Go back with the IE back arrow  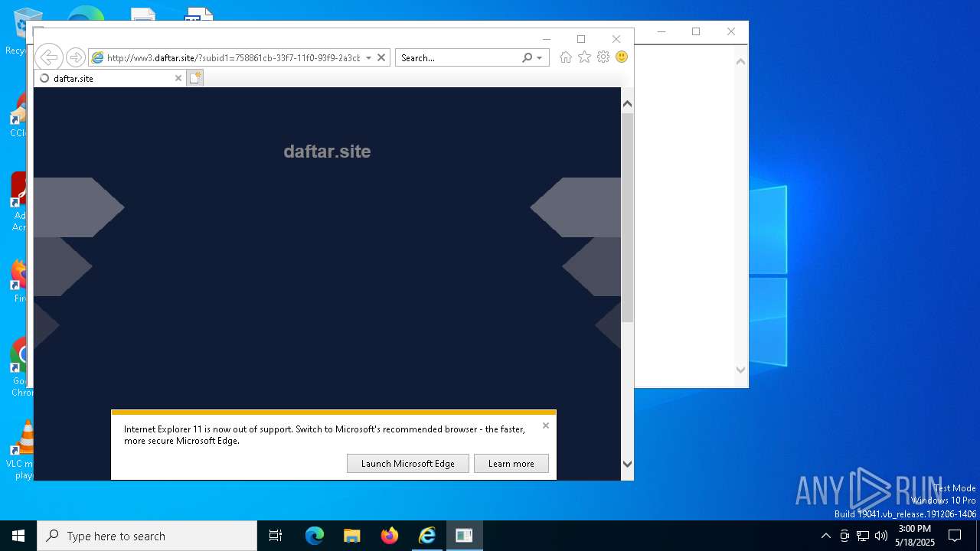pyautogui.click(x=48, y=57)
